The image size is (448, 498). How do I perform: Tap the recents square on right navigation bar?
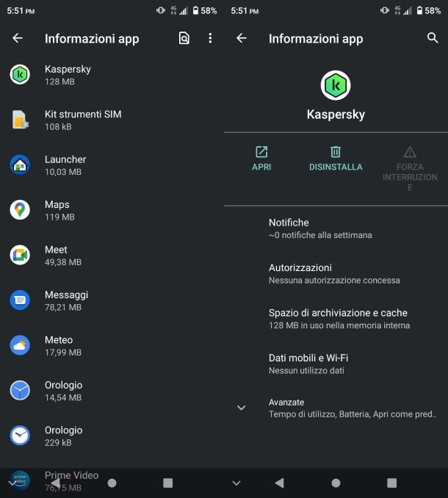(391, 483)
